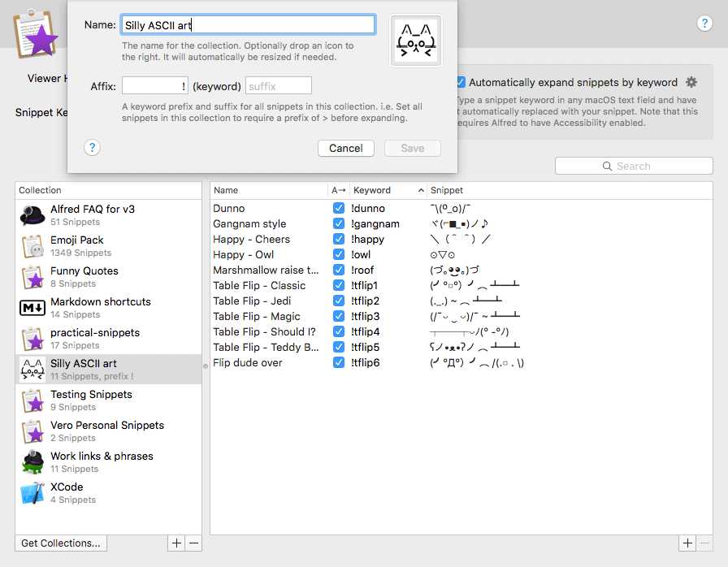This screenshot has height=567, width=728.
Task: Remove selected collection with minus button
Action: tap(193, 543)
